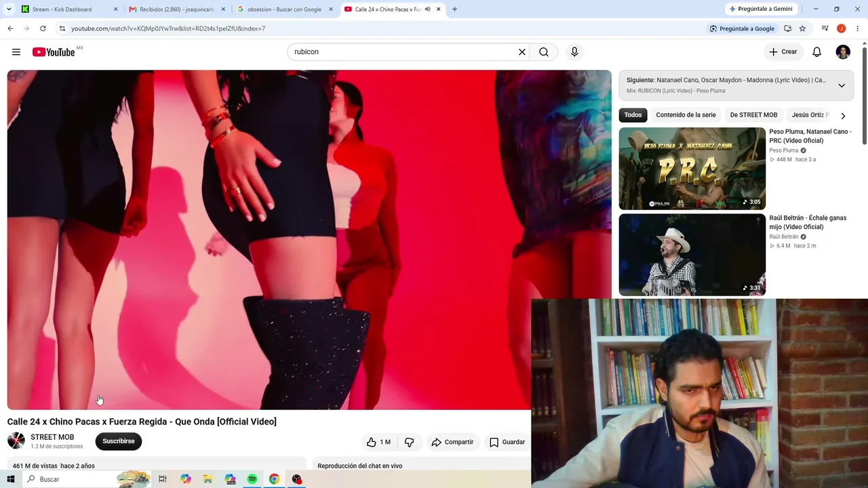Click the page vertical scrollbar
This screenshot has height=488, width=868.
click(864, 95)
